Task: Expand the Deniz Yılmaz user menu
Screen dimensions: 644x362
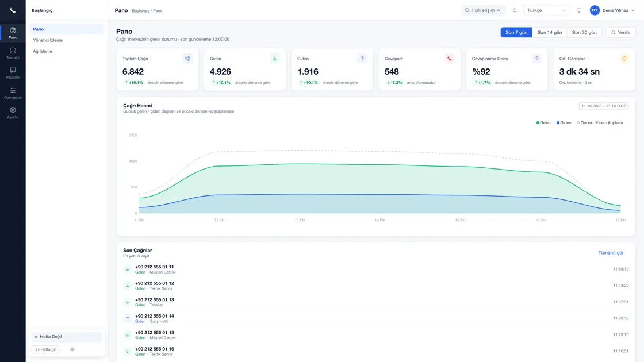Action: [612, 10]
